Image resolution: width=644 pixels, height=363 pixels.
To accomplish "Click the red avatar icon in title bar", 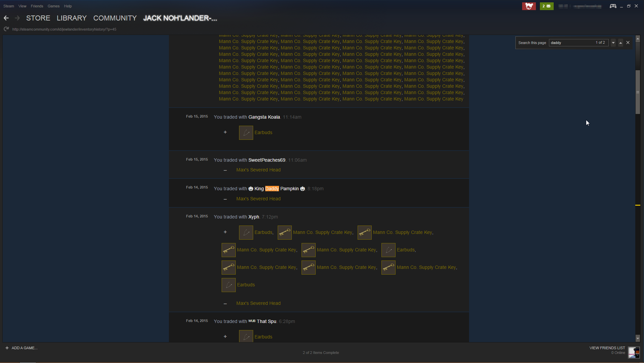I will 528,6.
